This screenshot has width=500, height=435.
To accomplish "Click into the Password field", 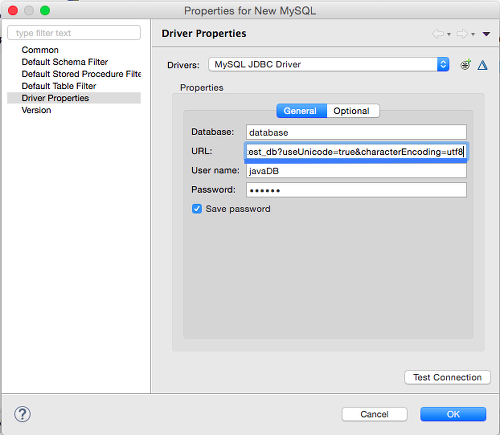I will pyautogui.click(x=356, y=190).
